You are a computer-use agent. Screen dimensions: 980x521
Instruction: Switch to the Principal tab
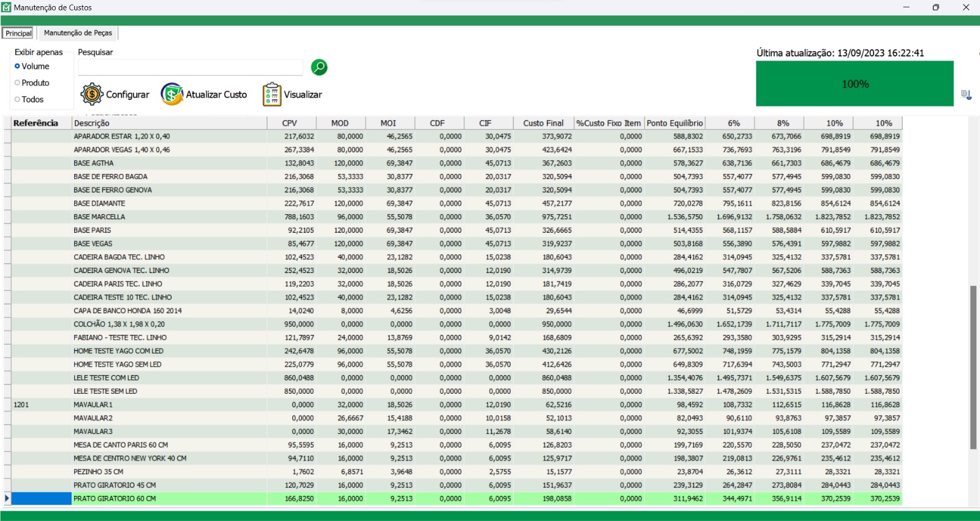click(19, 33)
